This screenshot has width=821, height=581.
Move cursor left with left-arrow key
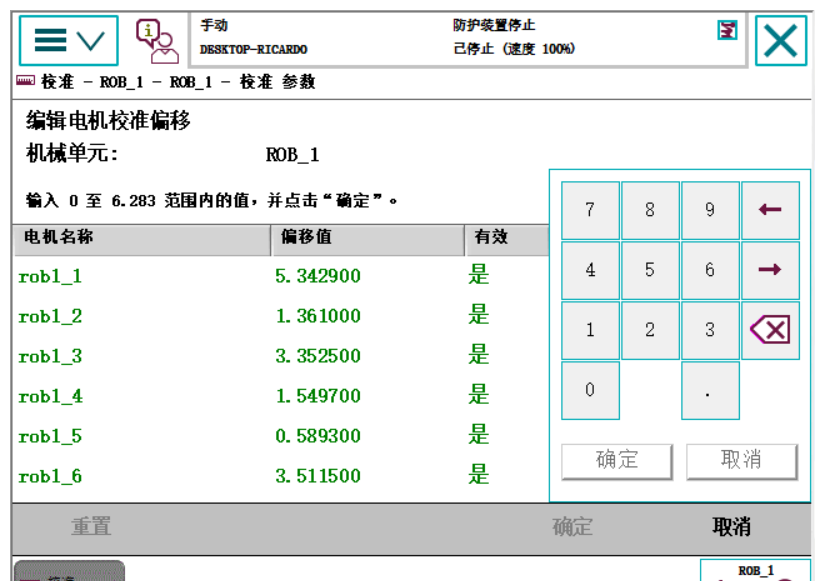[770, 210]
